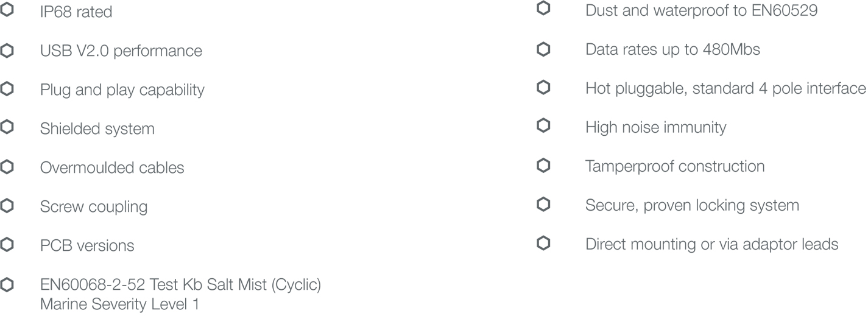Select the hexagon icon beside Plug and play capability
Viewport: 868px width, 316px height.
[7, 89]
